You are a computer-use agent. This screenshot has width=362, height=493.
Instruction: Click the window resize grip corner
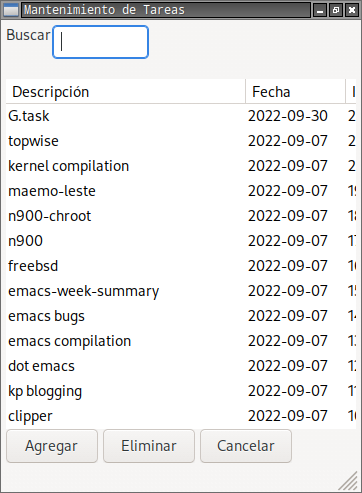click(x=349, y=481)
